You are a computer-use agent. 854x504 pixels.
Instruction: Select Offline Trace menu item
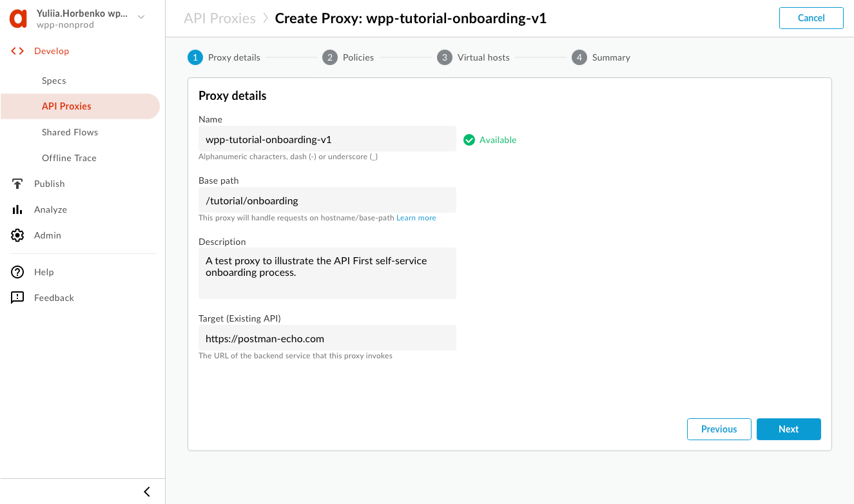click(69, 158)
